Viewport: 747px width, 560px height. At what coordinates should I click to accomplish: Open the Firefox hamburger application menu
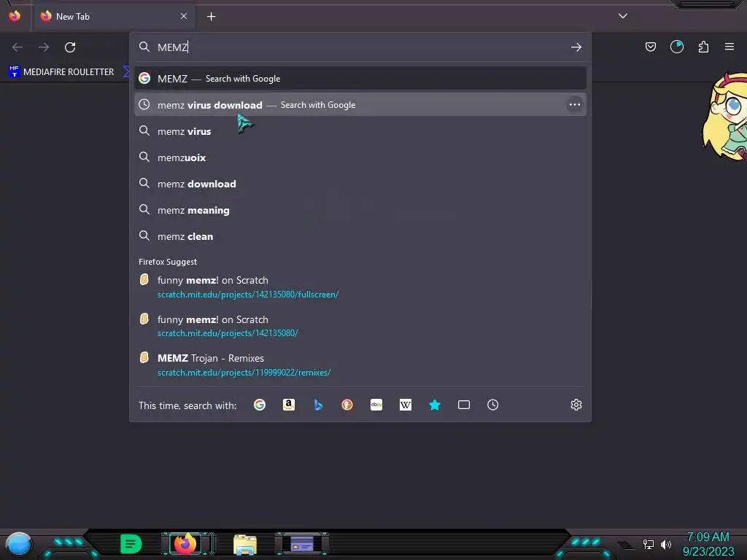[729, 47]
